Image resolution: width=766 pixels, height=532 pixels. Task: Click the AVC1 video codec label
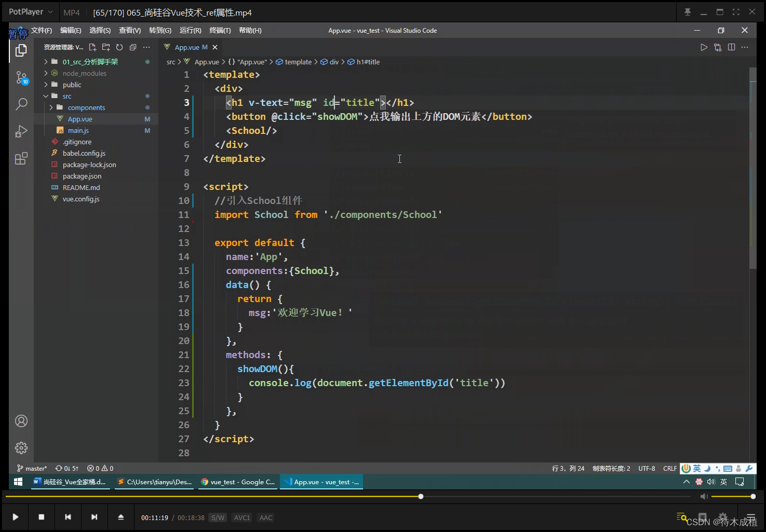click(x=241, y=517)
